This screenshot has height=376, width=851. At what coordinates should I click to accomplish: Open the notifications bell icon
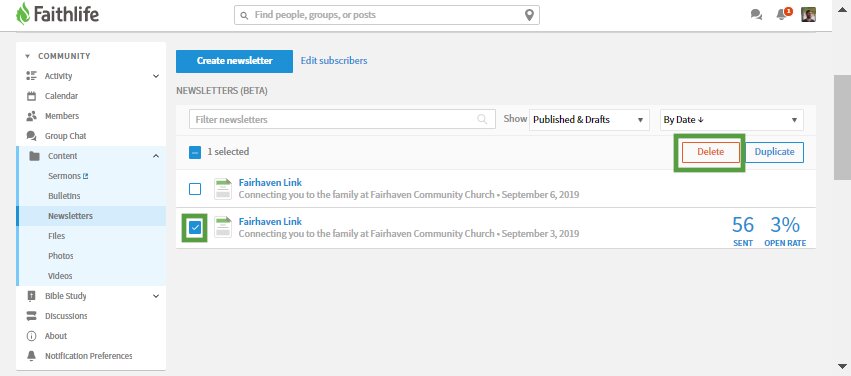(782, 15)
